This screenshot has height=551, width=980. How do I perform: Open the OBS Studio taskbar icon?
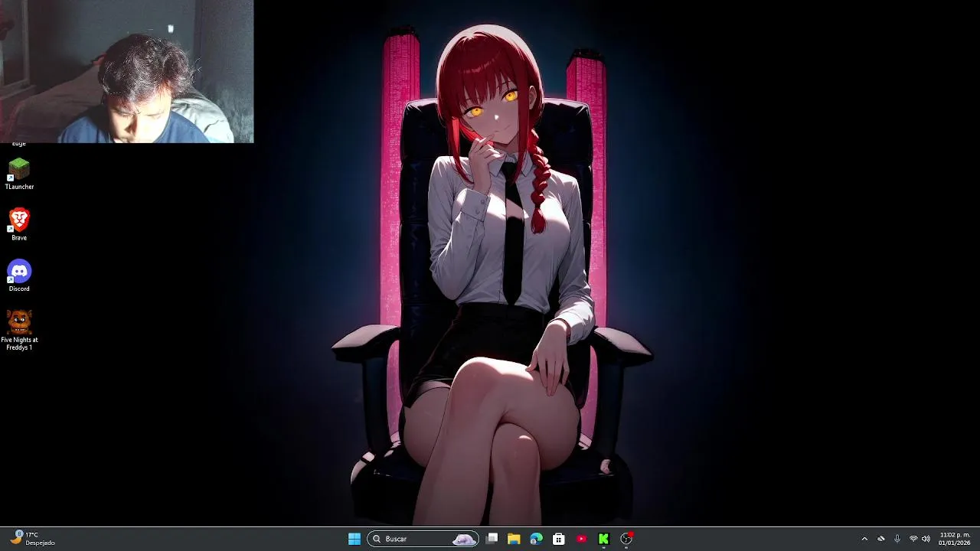coord(626,539)
